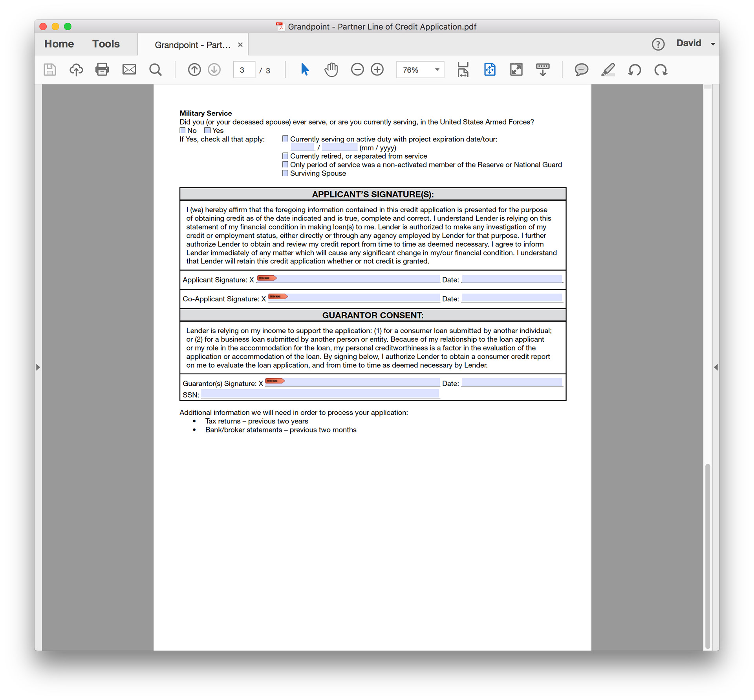Add a comment speech bubble icon
This screenshot has width=754, height=700.
tap(581, 70)
